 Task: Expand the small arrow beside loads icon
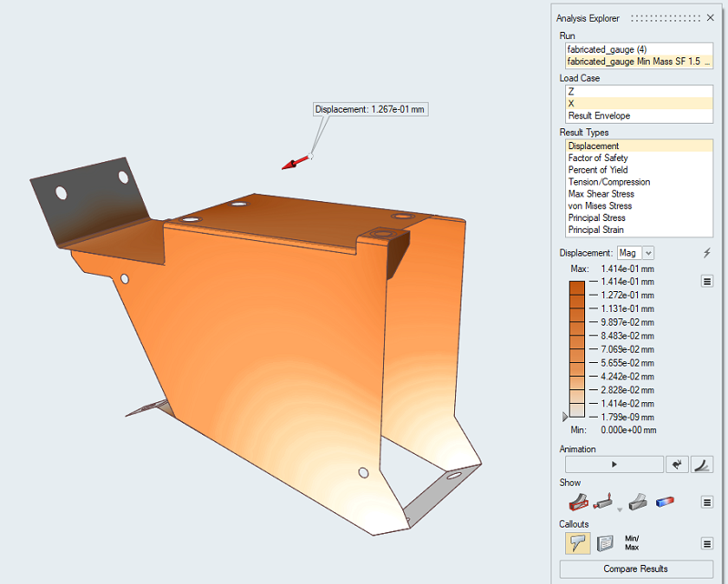621,509
